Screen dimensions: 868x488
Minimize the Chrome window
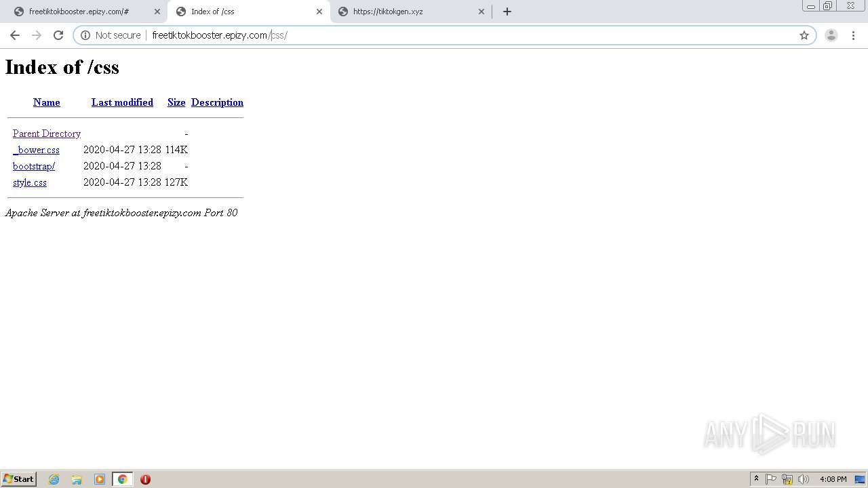tap(811, 6)
